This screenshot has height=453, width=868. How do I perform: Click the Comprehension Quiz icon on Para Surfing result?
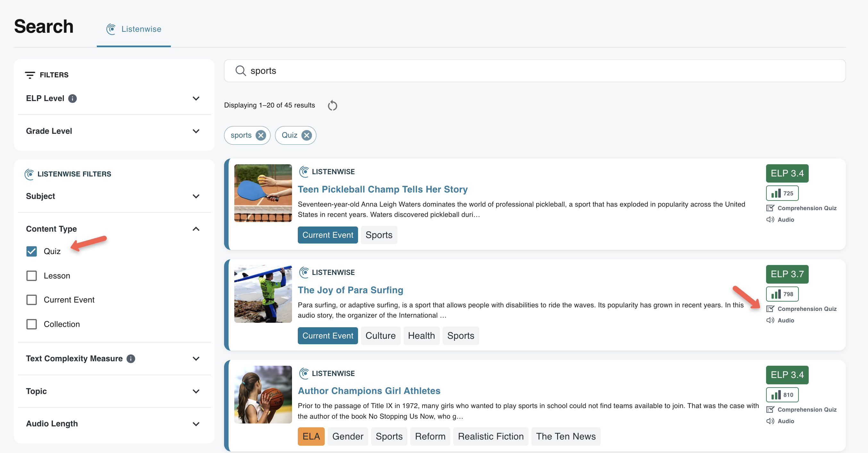[x=770, y=309]
